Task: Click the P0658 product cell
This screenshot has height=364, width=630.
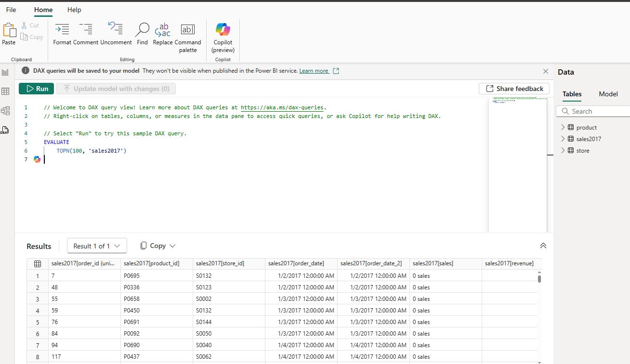Action: (157, 299)
